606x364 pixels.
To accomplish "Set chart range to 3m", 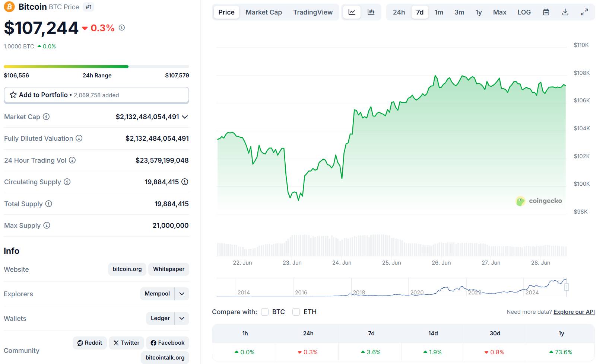I will click(459, 12).
